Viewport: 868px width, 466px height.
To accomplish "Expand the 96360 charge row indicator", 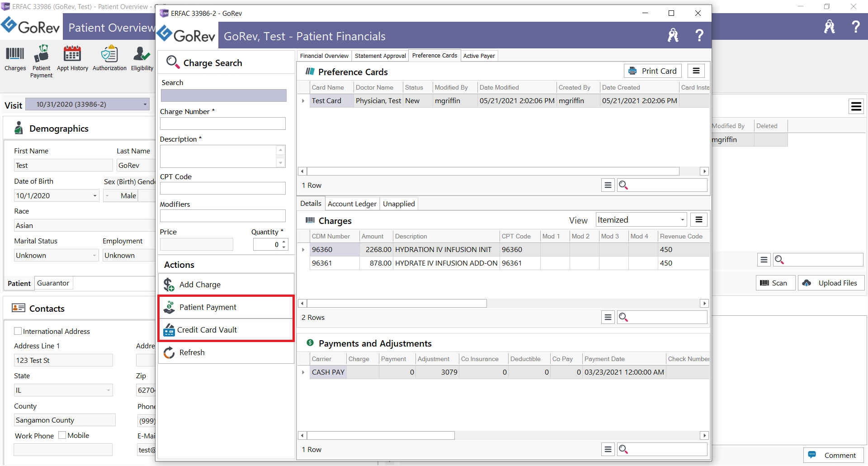I will [303, 249].
